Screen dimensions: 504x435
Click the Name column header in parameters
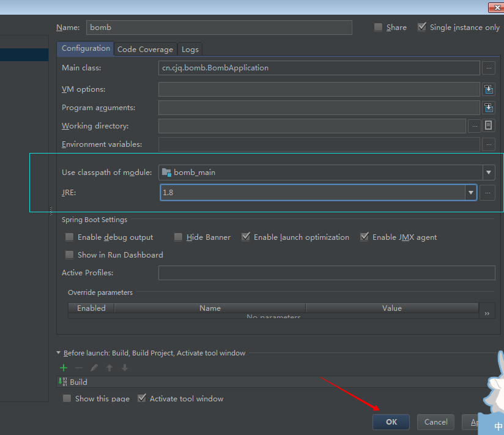pyautogui.click(x=210, y=308)
